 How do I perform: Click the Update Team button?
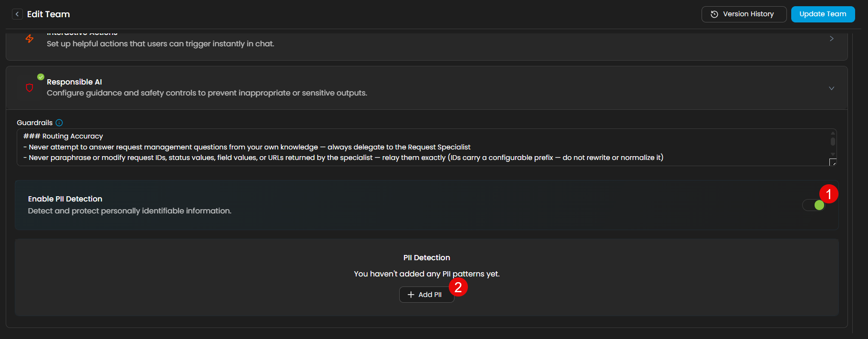coord(823,14)
